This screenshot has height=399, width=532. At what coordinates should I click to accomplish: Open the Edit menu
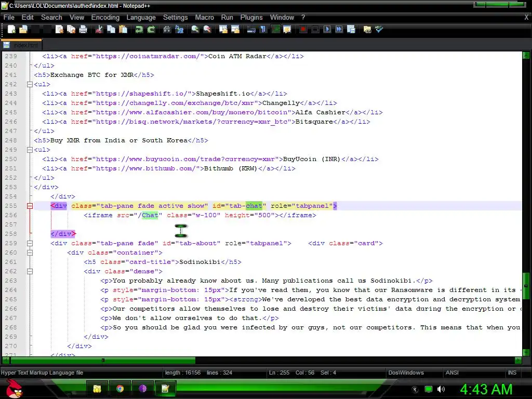(x=28, y=17)
